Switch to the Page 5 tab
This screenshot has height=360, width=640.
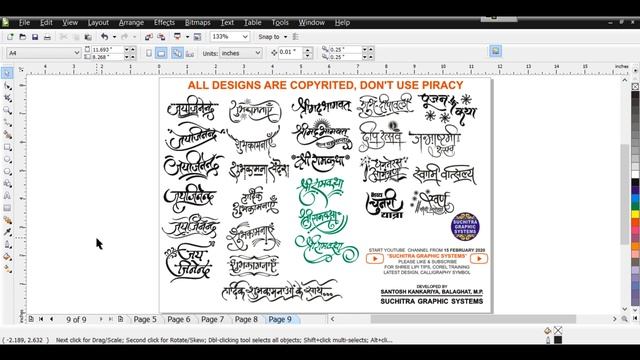[145, 319]
